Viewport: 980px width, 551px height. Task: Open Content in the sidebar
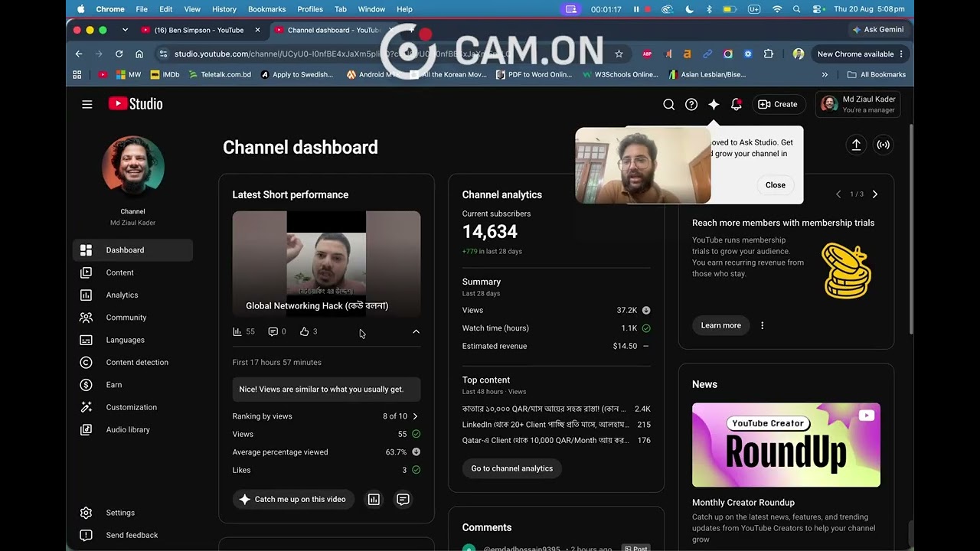click(x=132, y=272)
